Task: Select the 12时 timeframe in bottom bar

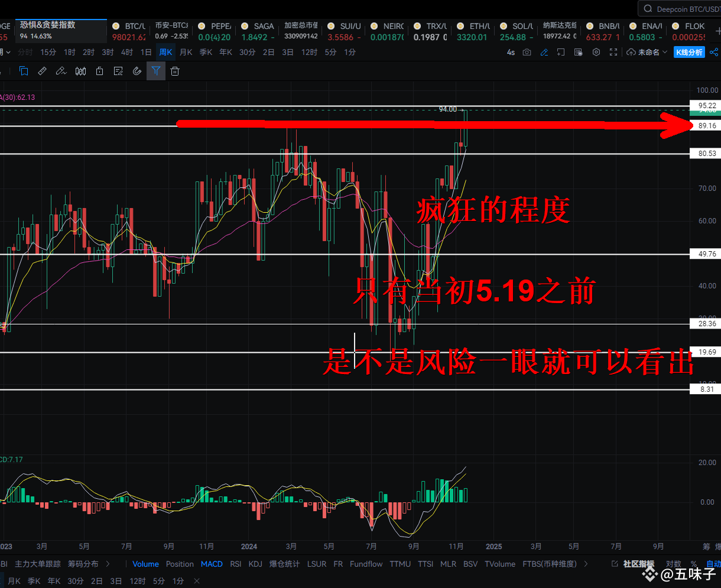Action: 138,581
